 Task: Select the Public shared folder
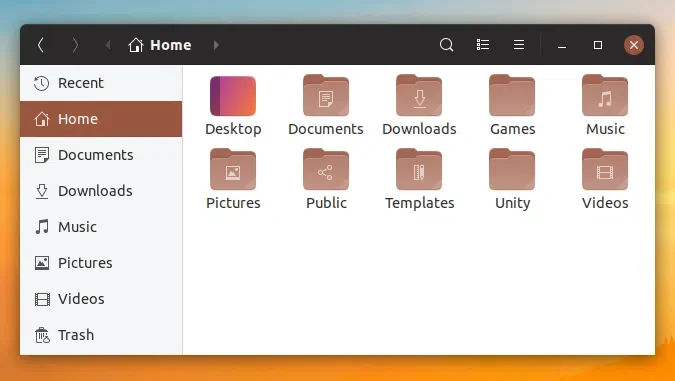coord(326,180)
